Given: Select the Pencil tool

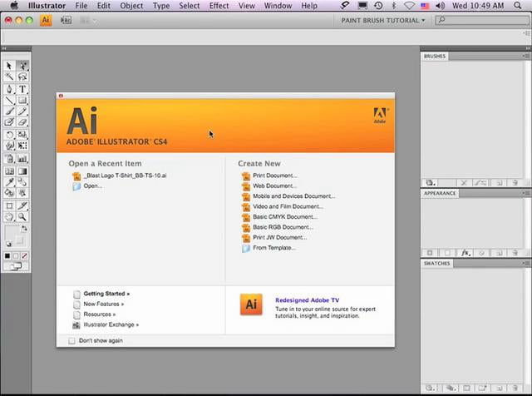Looking at the screenshot, I should click(x=22, y=111).
